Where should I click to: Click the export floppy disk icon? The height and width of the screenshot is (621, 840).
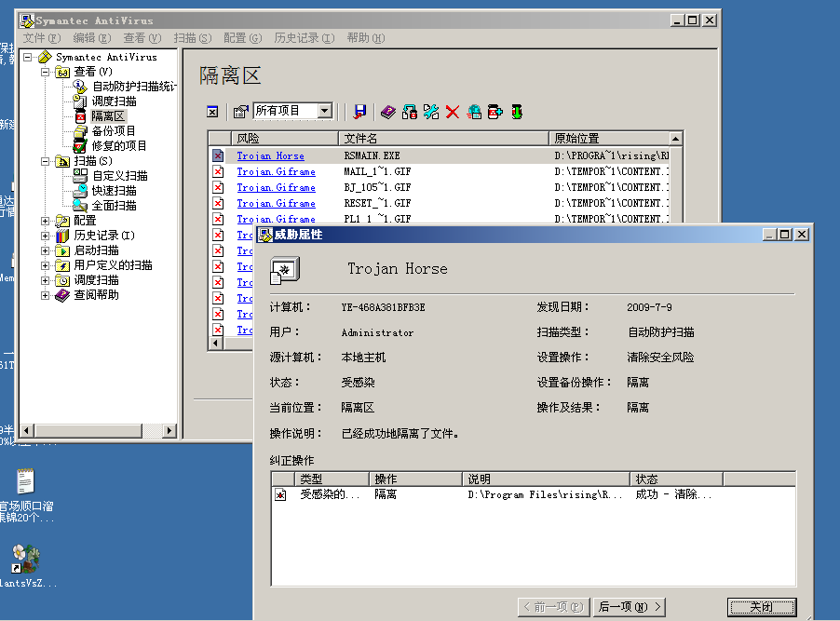[360, 112]
